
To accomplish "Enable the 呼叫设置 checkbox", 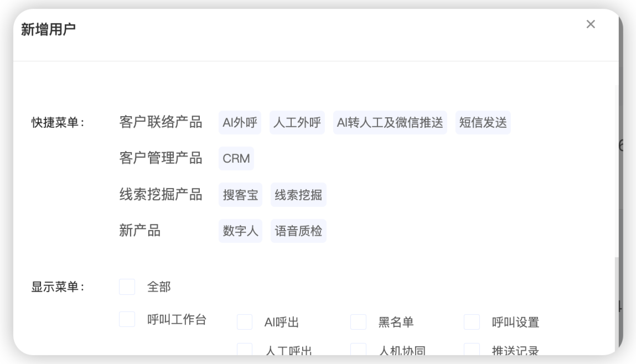I will tap(472, 322).
